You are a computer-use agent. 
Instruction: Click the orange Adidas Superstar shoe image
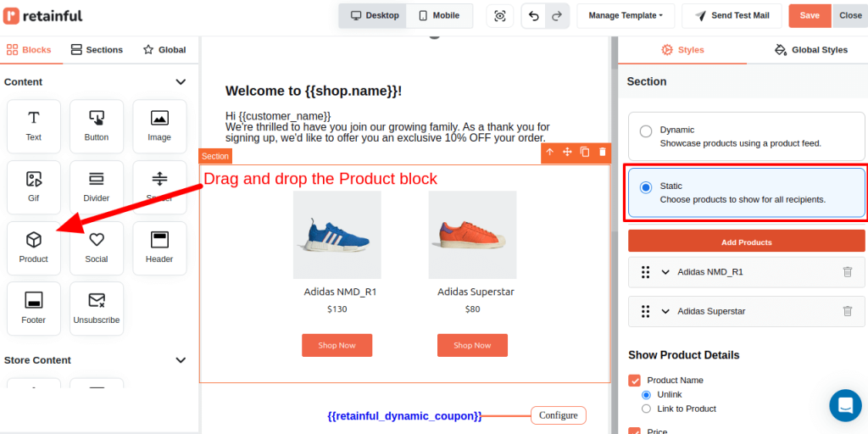point(472,235)
